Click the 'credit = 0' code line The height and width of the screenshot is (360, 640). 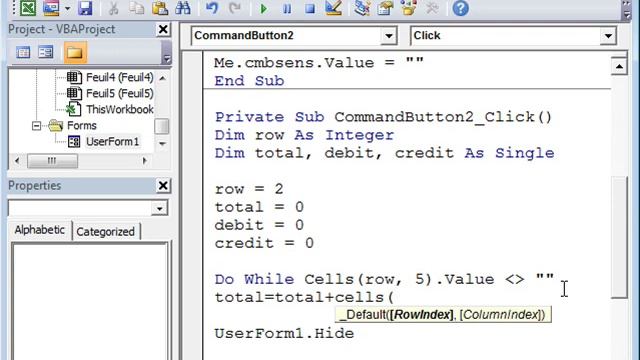point(264,244)
